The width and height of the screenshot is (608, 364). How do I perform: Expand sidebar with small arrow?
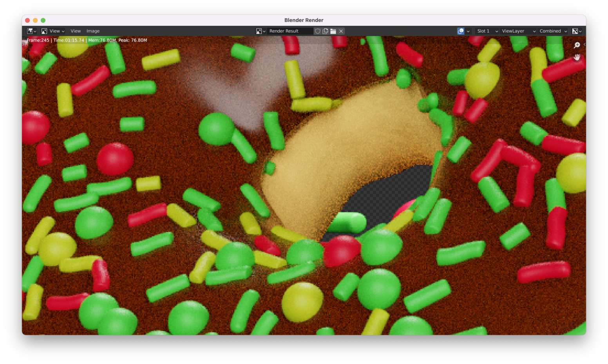pos(584,44)
